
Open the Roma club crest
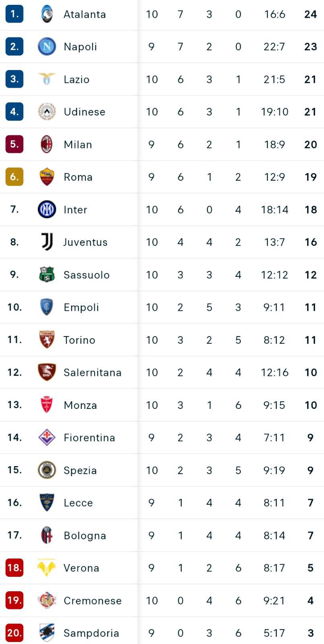tap(47, 177)
